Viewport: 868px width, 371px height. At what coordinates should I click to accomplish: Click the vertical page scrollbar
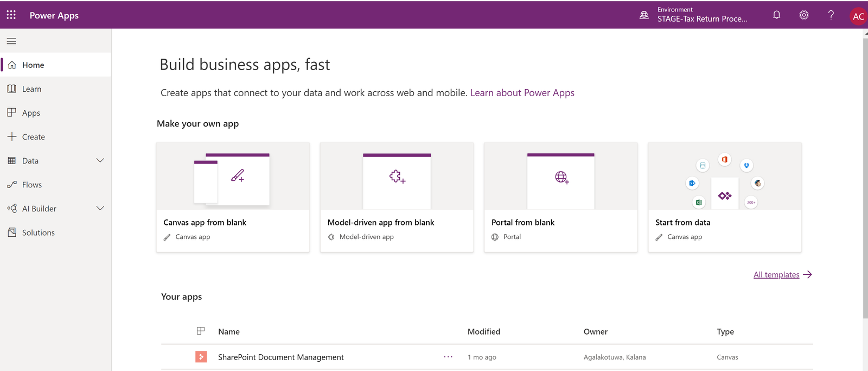pos(865,179)
